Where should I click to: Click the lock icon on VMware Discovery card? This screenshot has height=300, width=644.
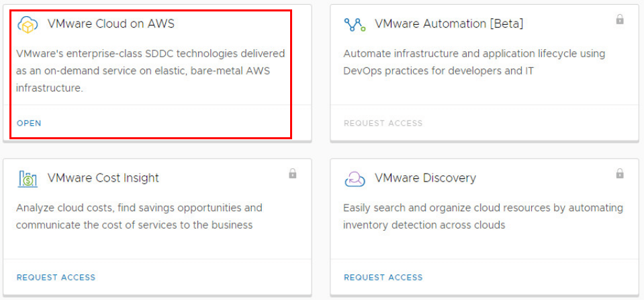620,174
